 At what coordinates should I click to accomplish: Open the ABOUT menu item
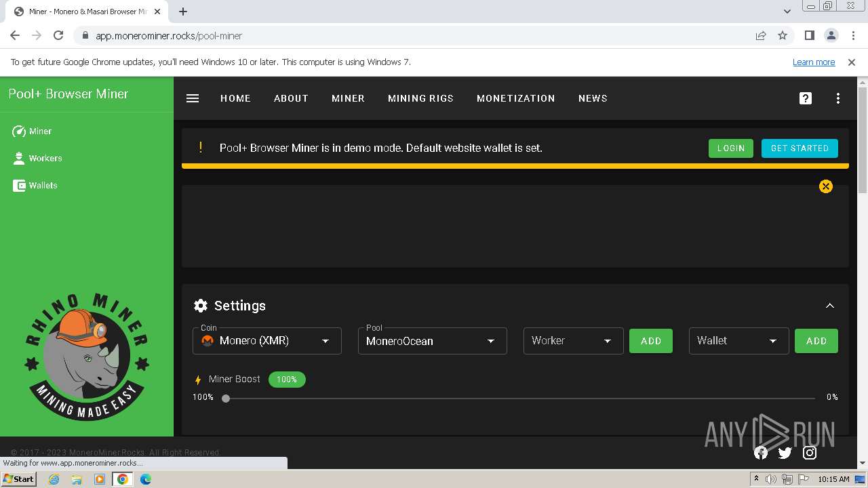click(x=291, y=98)
